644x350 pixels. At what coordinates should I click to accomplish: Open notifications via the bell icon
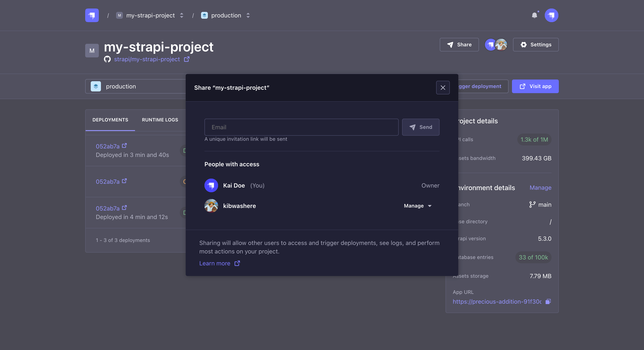pos(535,15)
